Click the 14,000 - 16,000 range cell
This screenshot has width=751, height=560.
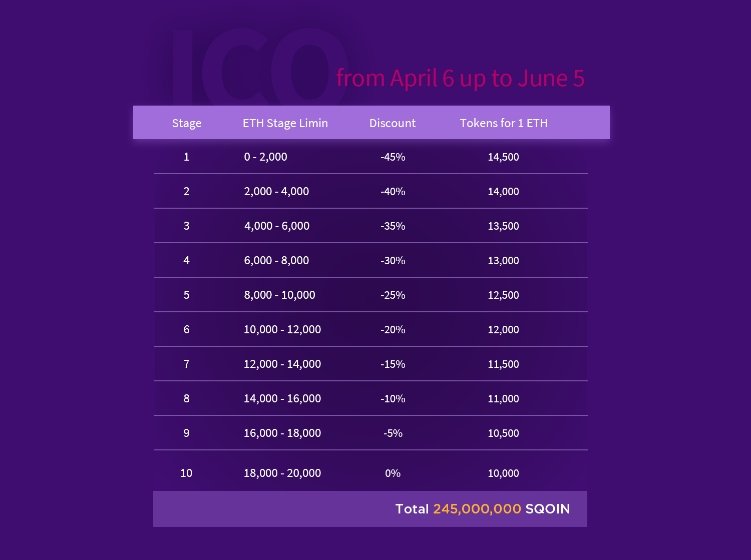[x=282, y=399]
